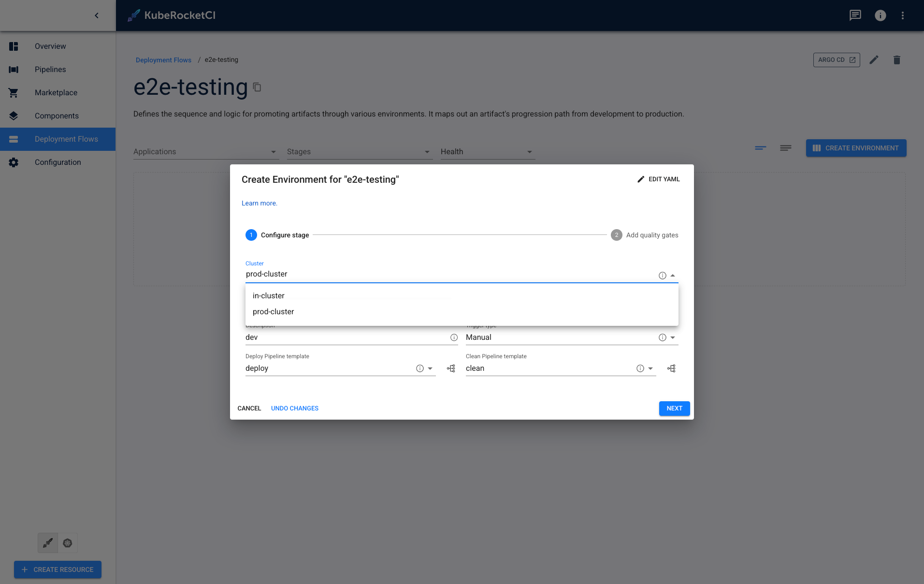Open the Trigger type Manual dropdown
The height and width of the screenshot is (584, 924).
(x=673, y=337)
